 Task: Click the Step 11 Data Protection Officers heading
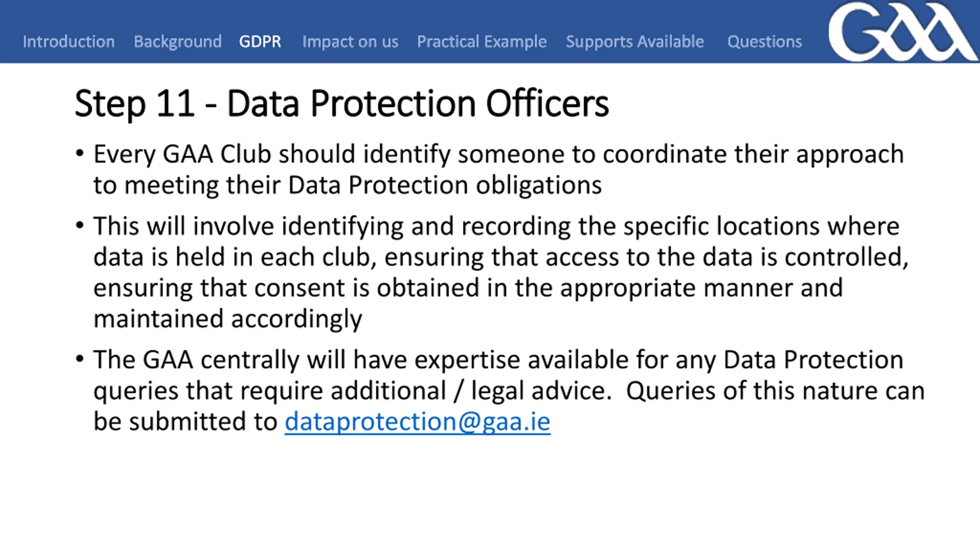(341, 103)
